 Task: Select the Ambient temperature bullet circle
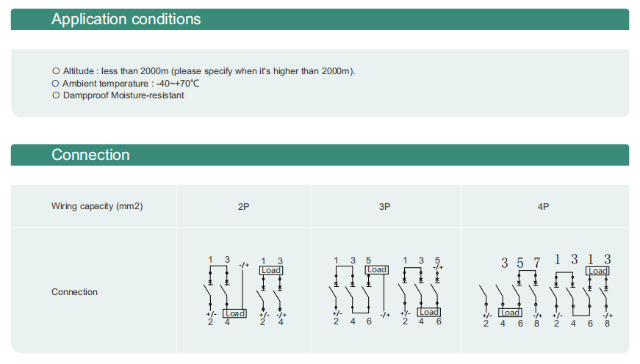(x=56, y=84)
